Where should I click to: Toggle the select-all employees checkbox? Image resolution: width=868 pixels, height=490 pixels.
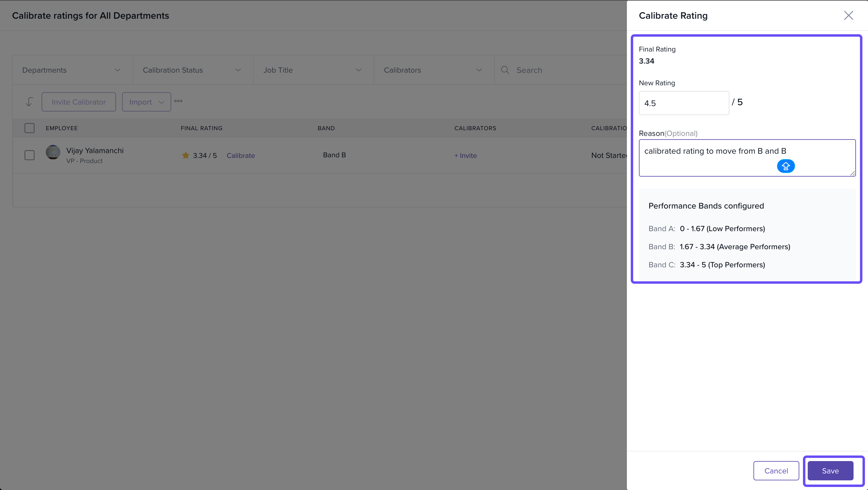point(30,128)
